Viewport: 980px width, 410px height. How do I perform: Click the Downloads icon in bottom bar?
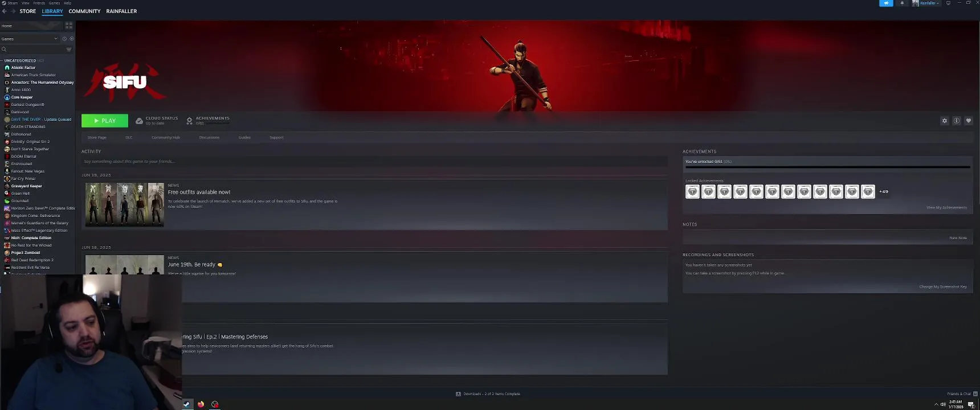[458, 394]
